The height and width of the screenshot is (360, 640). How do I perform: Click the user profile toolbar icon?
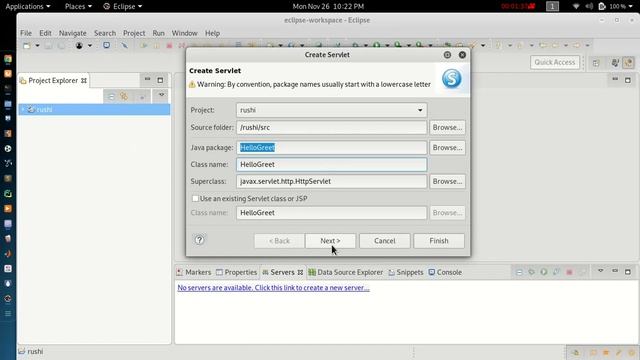point(79,46)
